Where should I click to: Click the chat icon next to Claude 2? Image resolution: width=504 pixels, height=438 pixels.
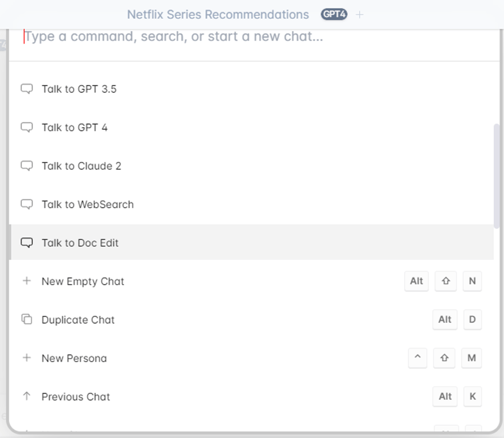pos(27,166)
